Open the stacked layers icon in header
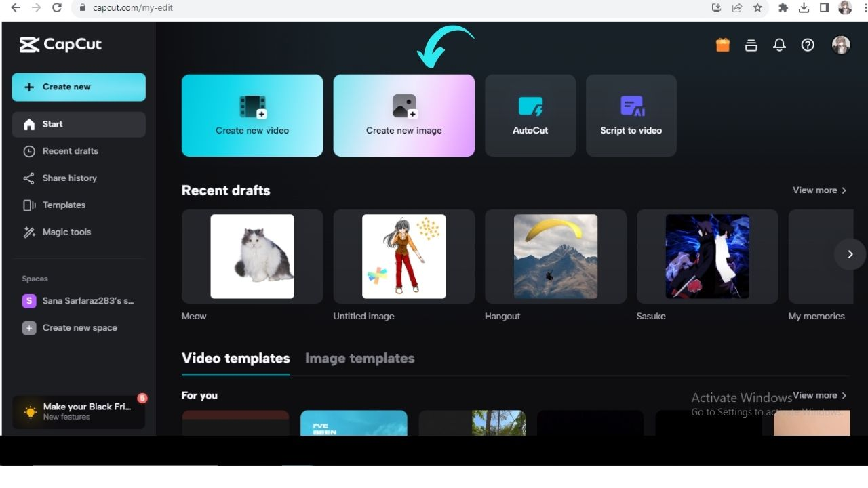Viewport: 868px width, 488px height. tap(751, 45)
